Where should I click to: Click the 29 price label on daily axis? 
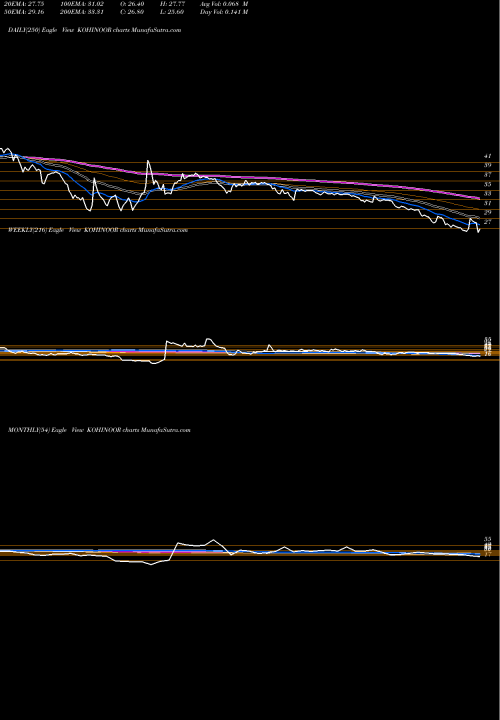[488, 213]
